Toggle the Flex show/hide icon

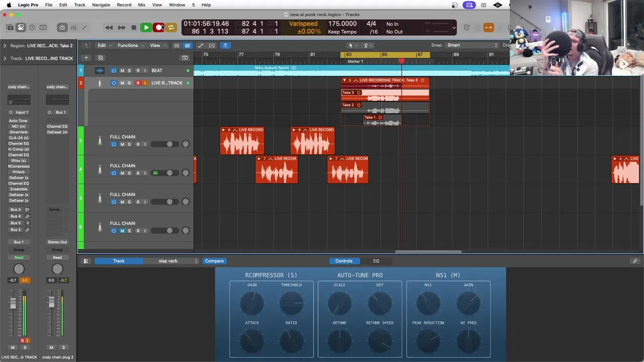point(212,45)
